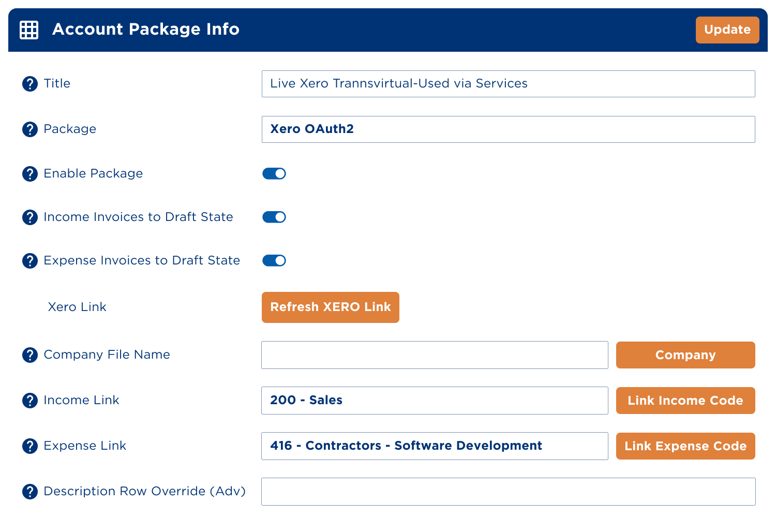Click the Package field showing Xero OAuth2
The width and height of the screenshot is (776, 532).
click(509, 129)
